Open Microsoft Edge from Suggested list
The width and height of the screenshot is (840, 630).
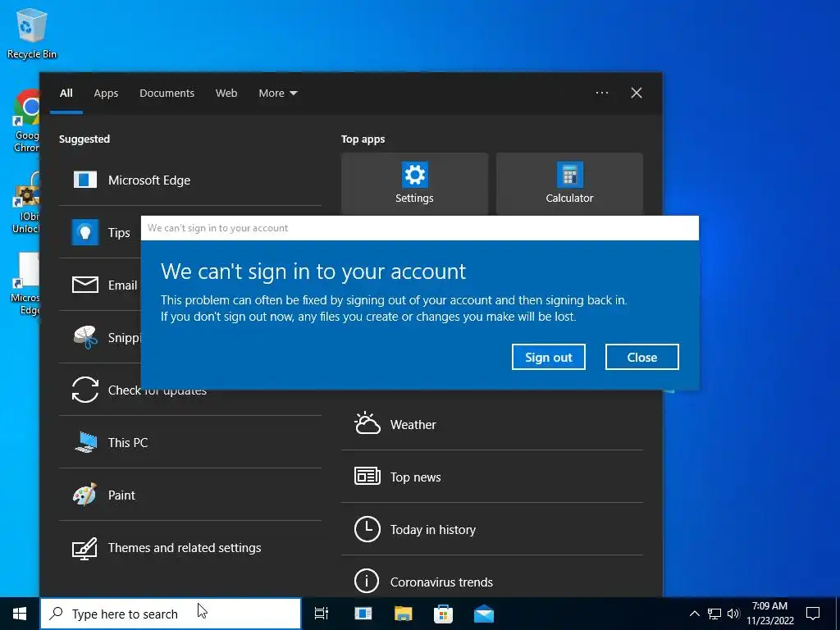(190, 180)
